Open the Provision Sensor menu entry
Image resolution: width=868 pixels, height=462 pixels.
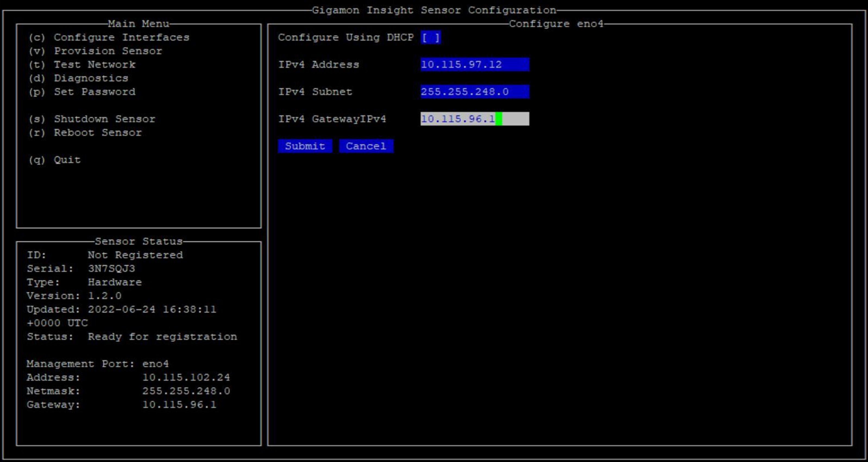click(x=95, y=51)
